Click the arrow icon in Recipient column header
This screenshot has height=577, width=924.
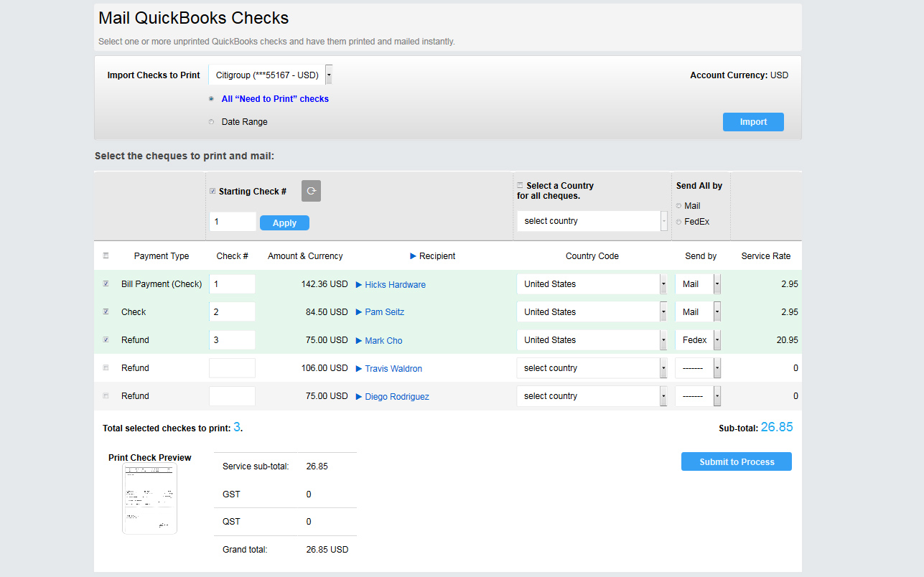point(413,256)
